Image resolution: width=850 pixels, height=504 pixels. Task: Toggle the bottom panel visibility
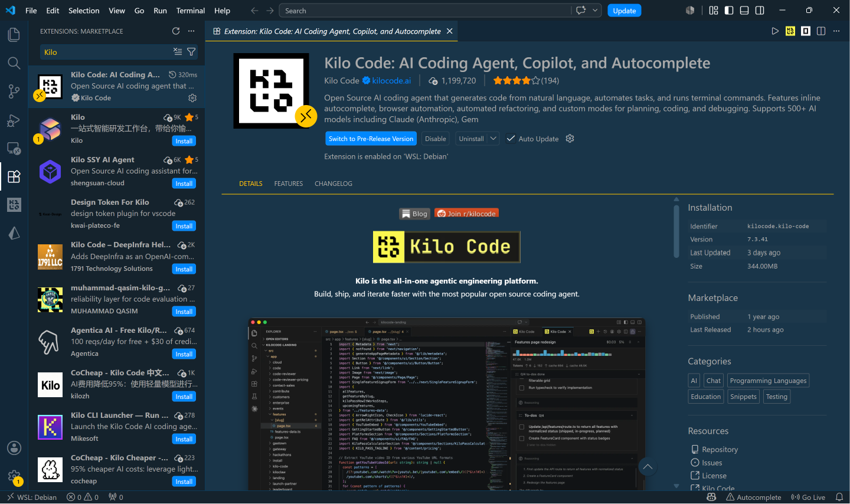pos(744,11)
